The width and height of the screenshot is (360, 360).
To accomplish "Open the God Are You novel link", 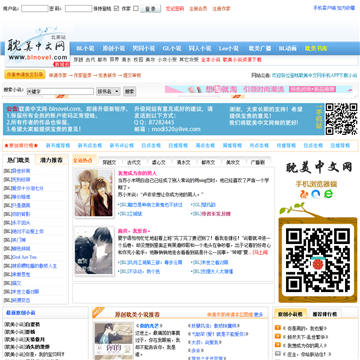I will (24, 257).
